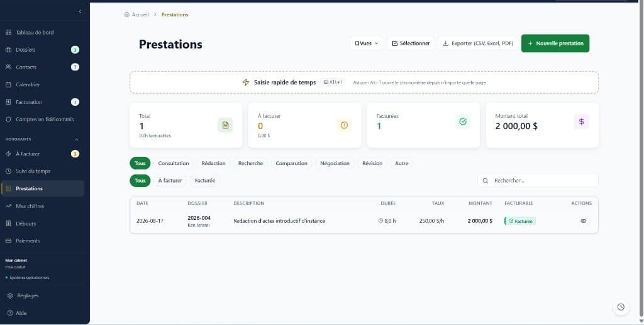Click Exporter (CSV, Excel, PDF) button
Image resolution: width=644 pixels, height=325 pixels.
tap(478, 43)
